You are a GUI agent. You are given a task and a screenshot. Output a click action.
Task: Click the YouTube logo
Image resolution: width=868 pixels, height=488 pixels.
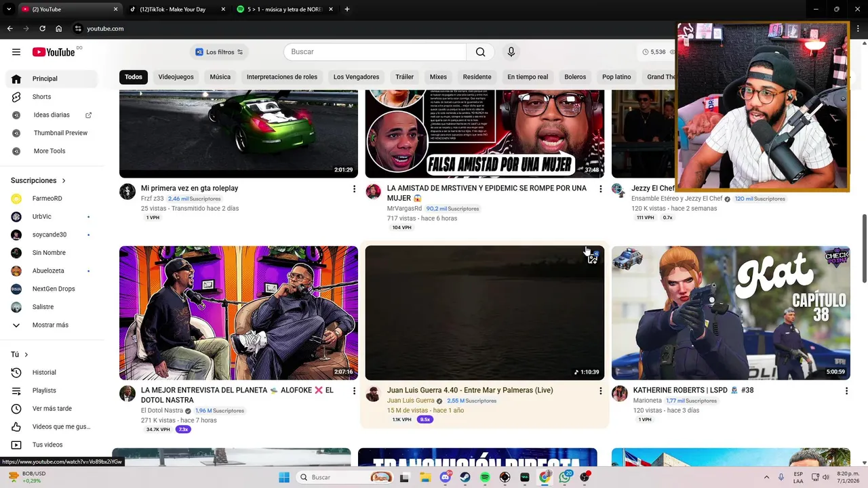click(x=54, y=52)
